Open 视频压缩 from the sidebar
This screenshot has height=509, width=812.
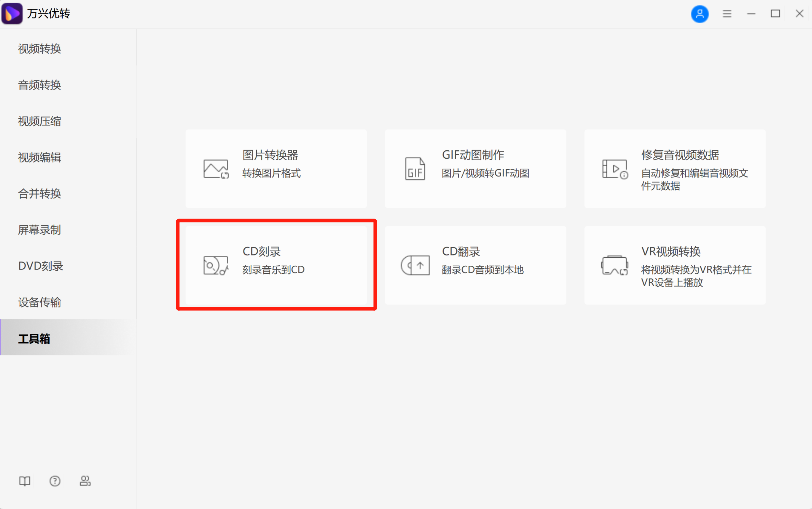click(39, 121)
